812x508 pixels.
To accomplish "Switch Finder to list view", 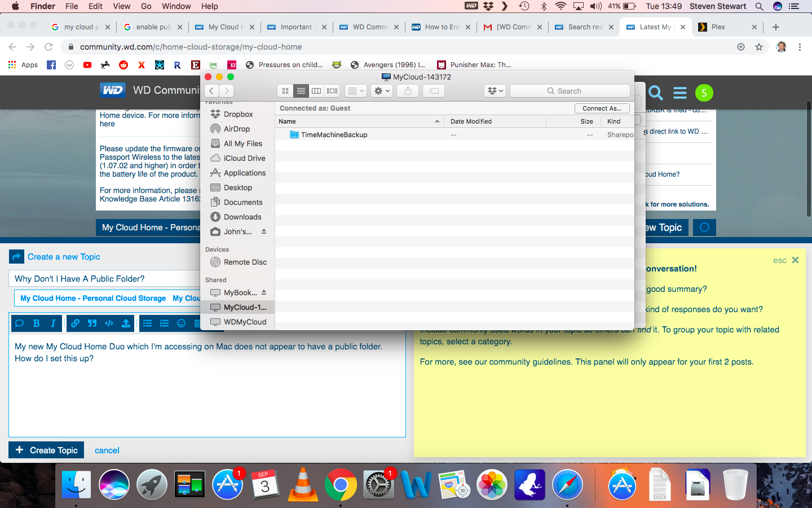I will (301, 91).
